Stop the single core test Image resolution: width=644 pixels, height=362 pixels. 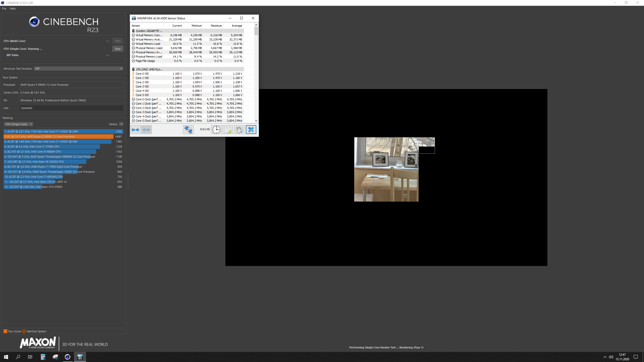pyautogui.click(x=118, y=49)
